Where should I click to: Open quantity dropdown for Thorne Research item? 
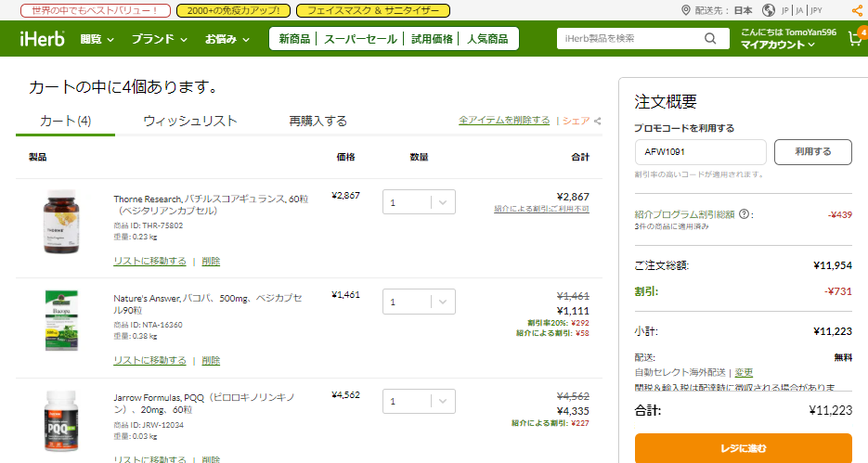click(x=419, y=202)
